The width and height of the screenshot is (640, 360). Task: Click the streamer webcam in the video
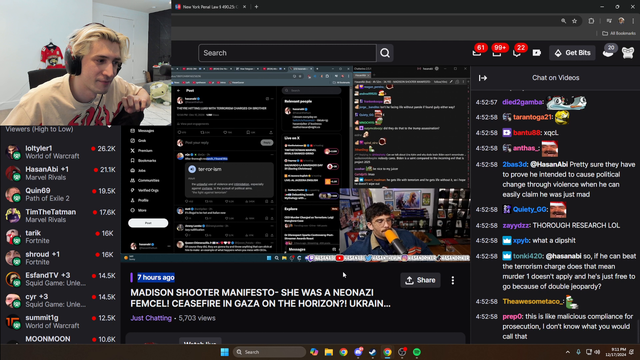tap(404, 222)
